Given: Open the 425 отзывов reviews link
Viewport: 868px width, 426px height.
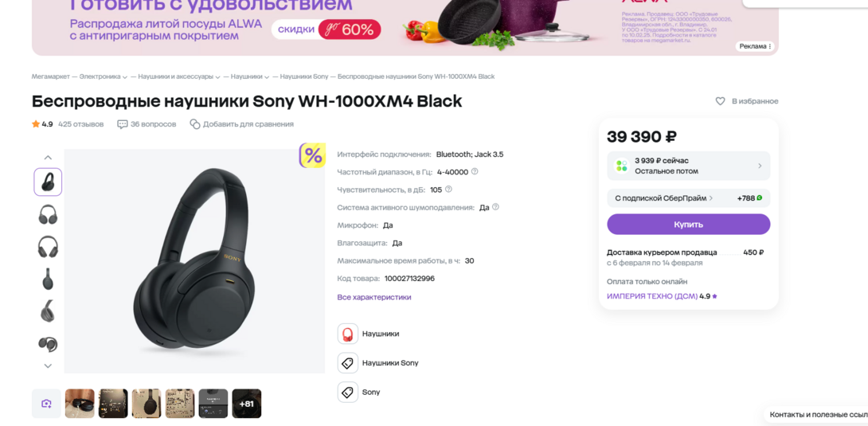Looking at the screenshot, I should click(80, 124).
